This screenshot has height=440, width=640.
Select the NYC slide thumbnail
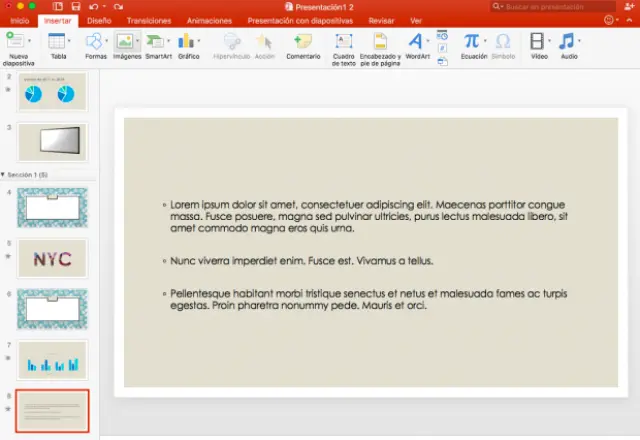[53, 258]
